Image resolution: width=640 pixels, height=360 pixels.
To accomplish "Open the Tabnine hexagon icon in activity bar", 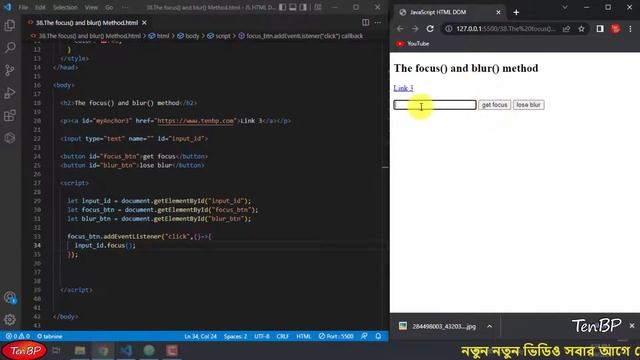I will pos(10,138).
